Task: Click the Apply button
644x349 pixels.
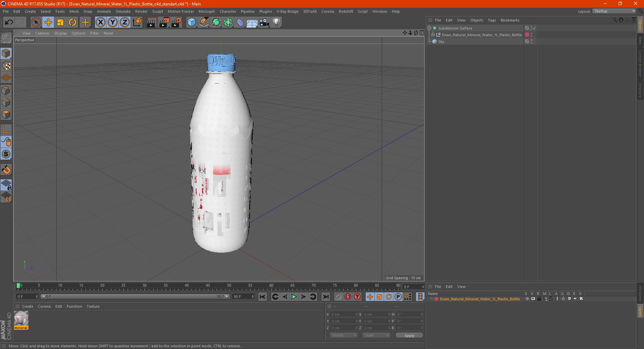Action: coord(409,335)
